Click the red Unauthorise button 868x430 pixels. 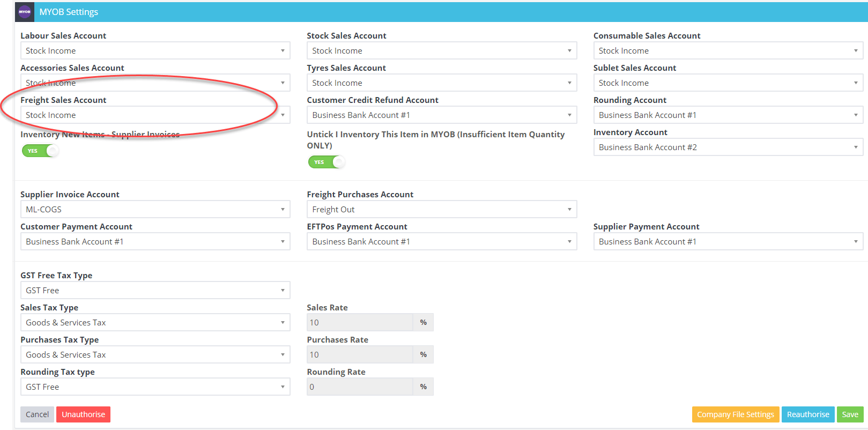[83, 414]
